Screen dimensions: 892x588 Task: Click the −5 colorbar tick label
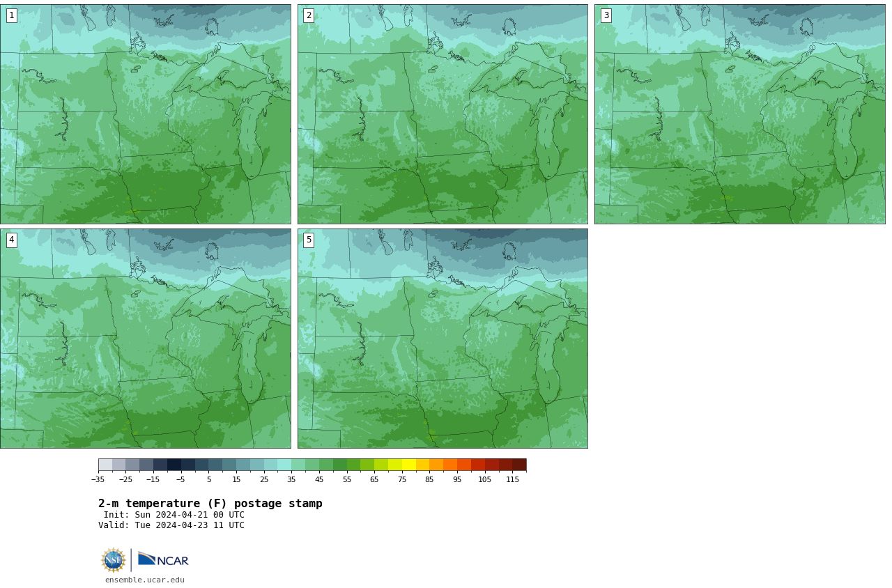coord(180,479)
